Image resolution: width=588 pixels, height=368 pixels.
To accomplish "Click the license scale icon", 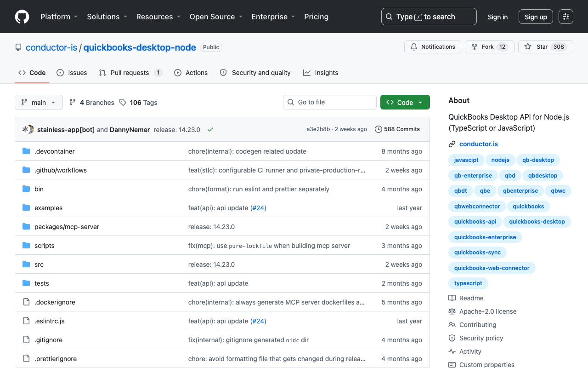I will click(452, 311).
